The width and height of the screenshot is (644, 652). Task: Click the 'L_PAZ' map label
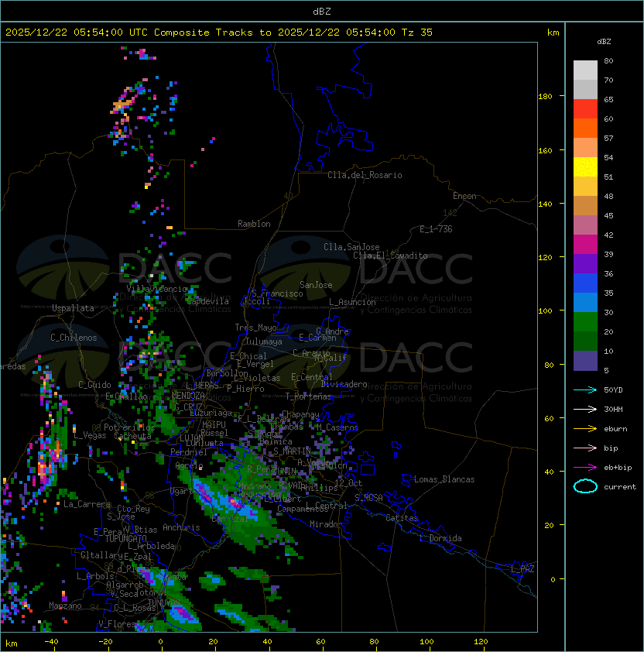[x=522, y=569]
